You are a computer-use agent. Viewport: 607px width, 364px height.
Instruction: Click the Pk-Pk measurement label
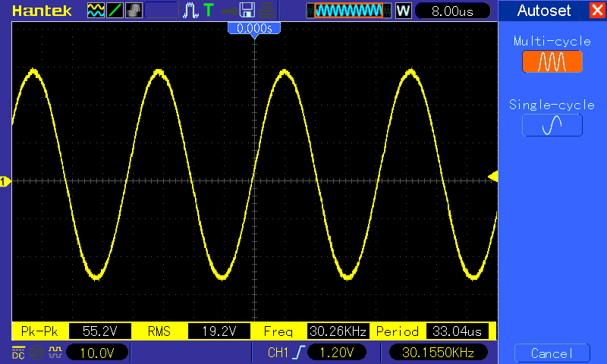(39, 331)
